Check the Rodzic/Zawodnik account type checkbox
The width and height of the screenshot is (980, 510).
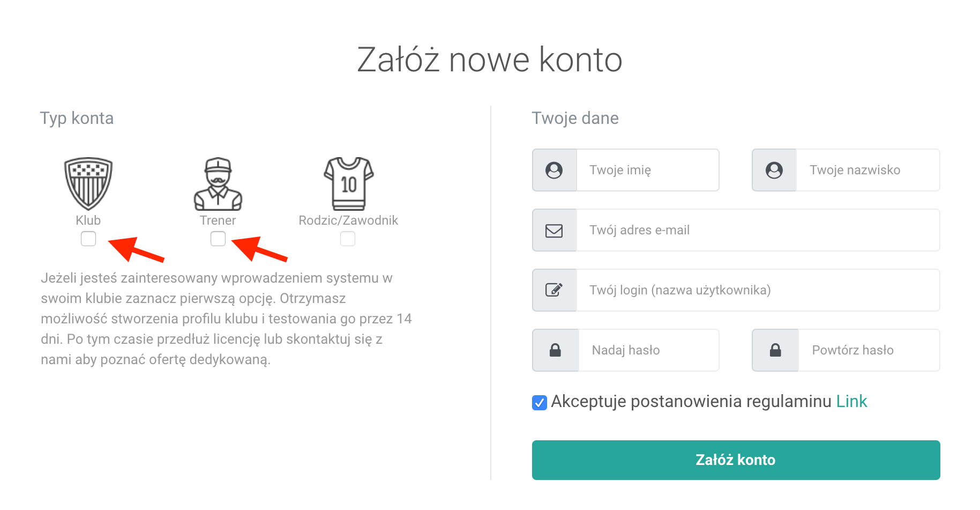[x=348, y=239]
